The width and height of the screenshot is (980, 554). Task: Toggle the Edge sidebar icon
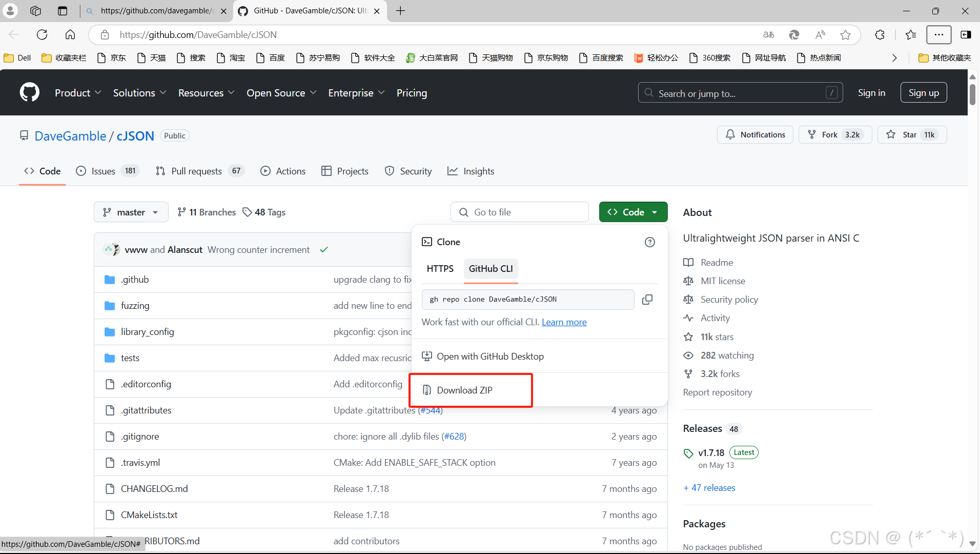(966, 34)
